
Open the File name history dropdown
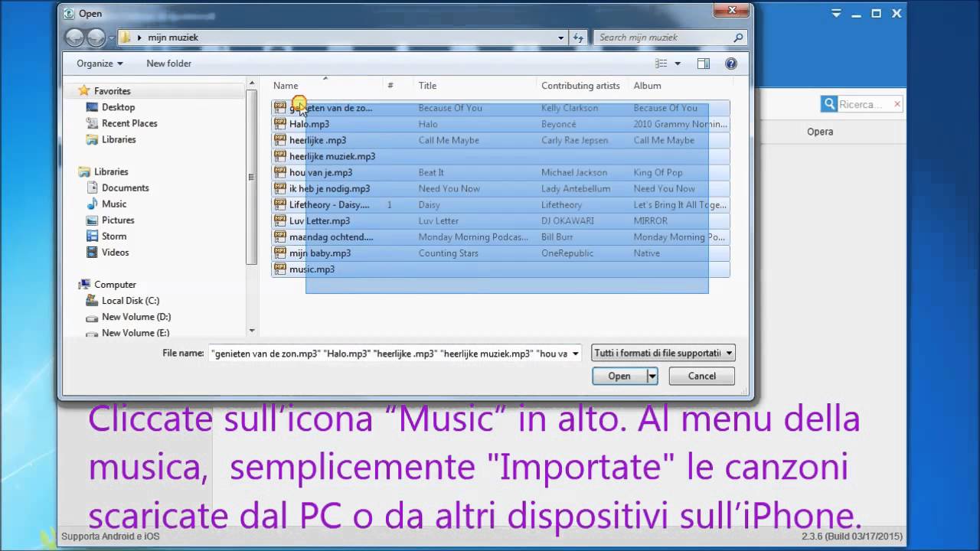(575, 354)
